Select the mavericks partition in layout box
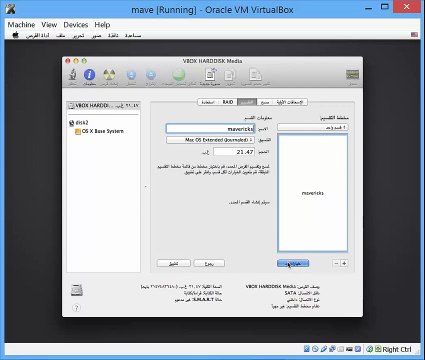 [312, 193]
